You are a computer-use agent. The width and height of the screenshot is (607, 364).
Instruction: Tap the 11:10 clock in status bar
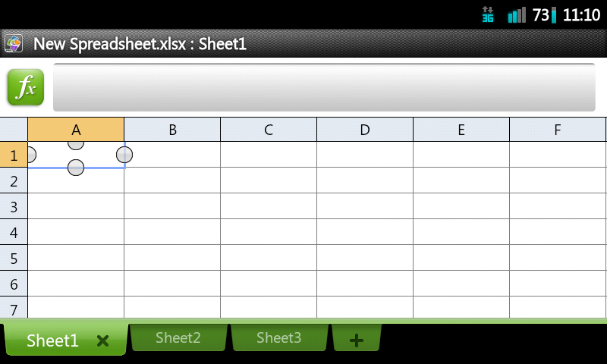pyautogui.click(x=581, y=15)
